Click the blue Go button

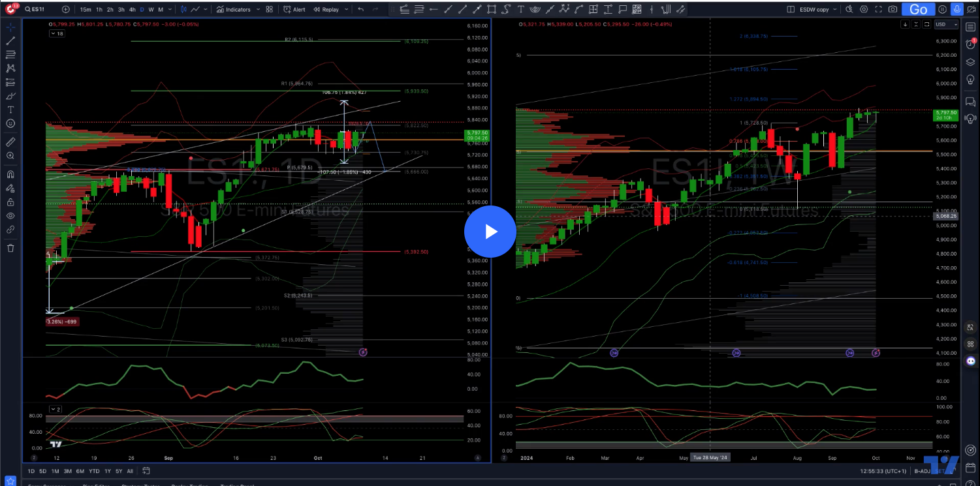(x=918, y=9)
